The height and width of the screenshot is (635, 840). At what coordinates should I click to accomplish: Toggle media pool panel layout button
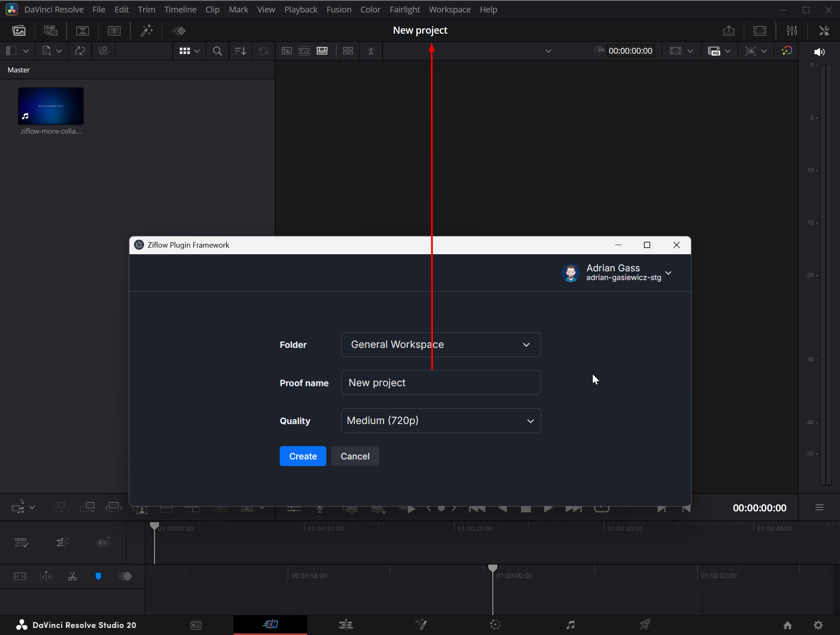pos(11,51)
